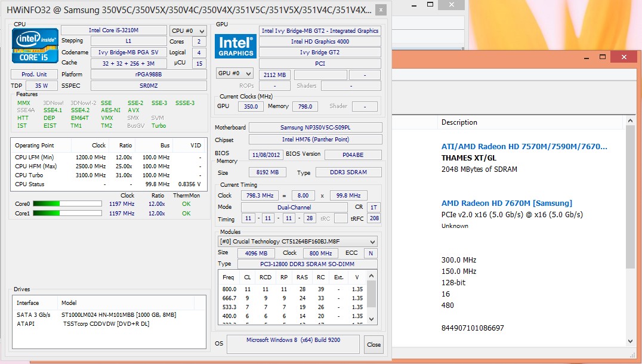Image resolution: width=642 pixels, height=364 pixels.
Task: Select the CPU Status row
Action: tap(109, 184)
